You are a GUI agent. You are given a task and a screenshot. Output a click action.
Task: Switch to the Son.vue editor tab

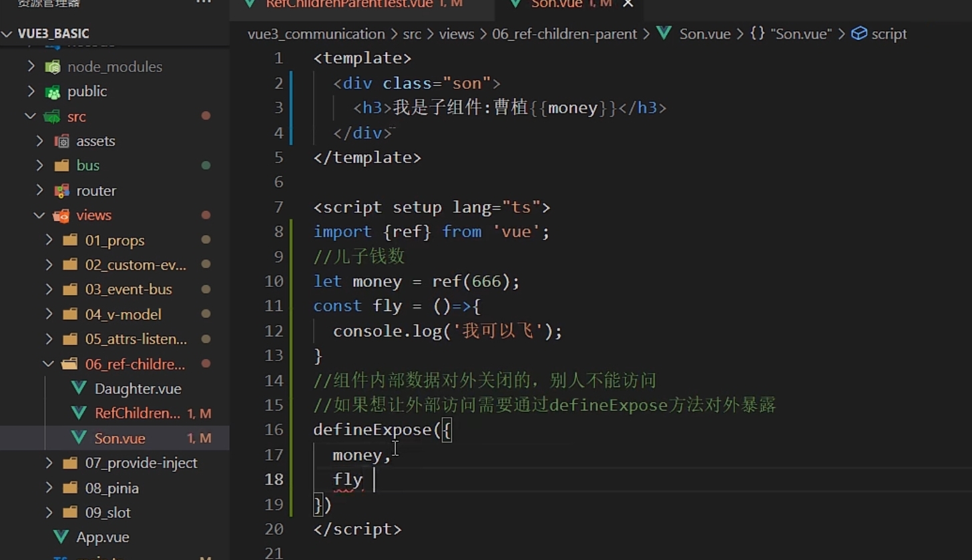pos(557,4)
